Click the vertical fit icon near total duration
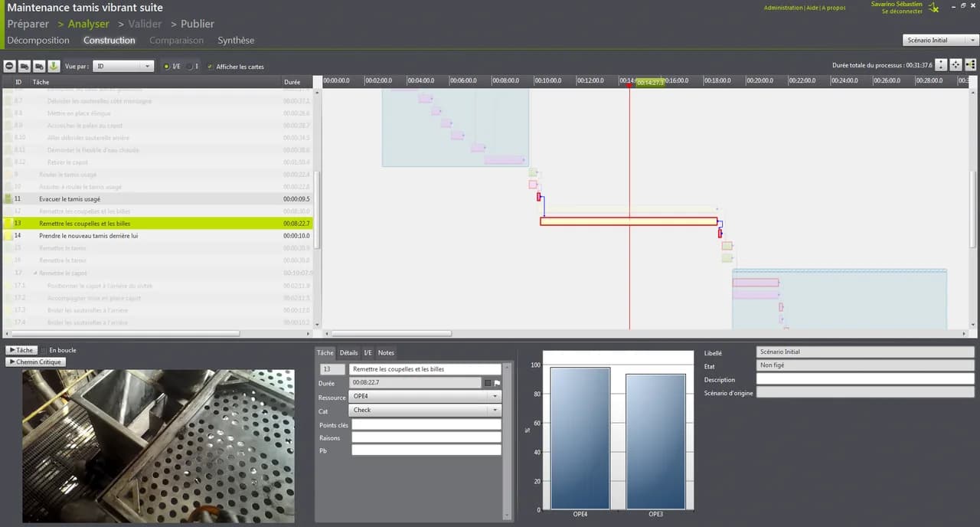This screenshot has height=527, width=980. tap(942, 65)
